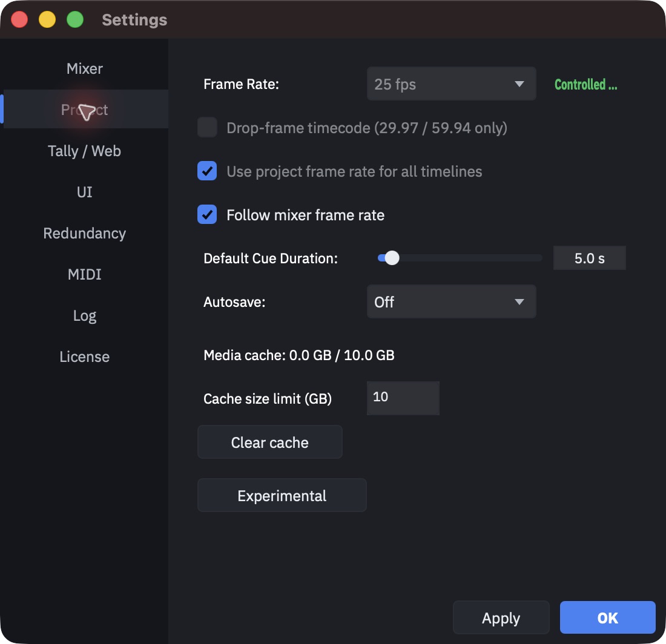666x644 pixels.
Task: Minimize Settings window with yellow button
Action: pyautogui.click(x=47, y=19)
